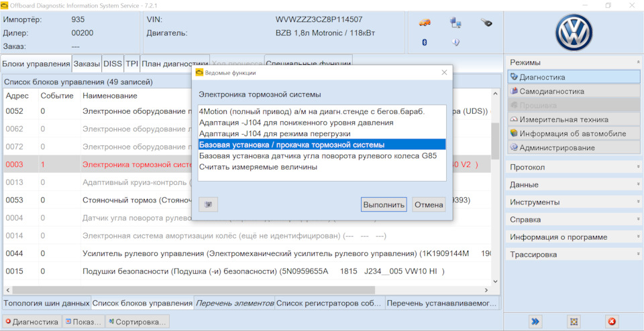This screenshot has width=644, height=331.
Task: Click the info balloon icon beside Bluetooth
Action: click(455, 42)
